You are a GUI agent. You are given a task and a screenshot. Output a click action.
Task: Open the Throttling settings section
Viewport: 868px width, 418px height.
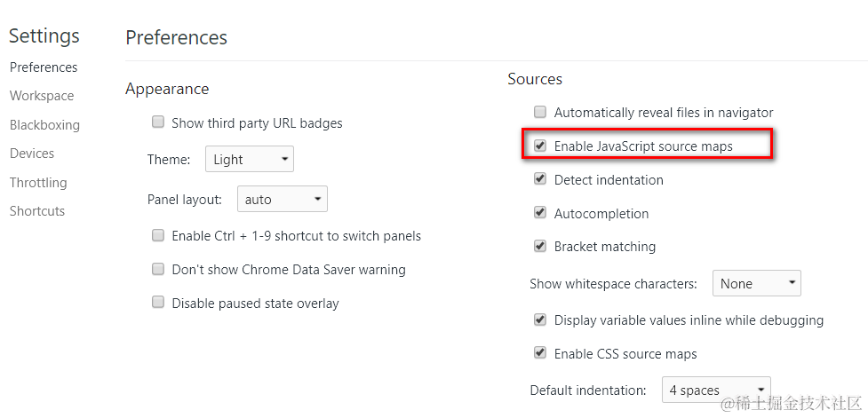(x=38, y=183)
